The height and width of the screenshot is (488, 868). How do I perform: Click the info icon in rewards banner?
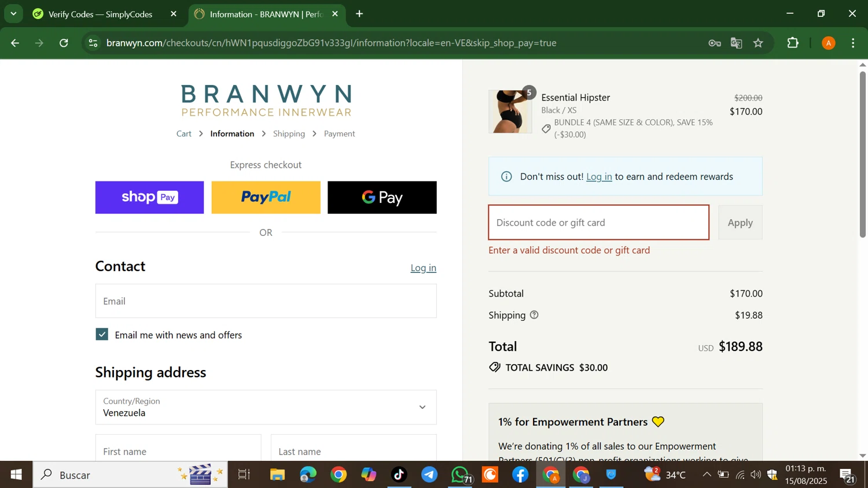tap(506, 176)
